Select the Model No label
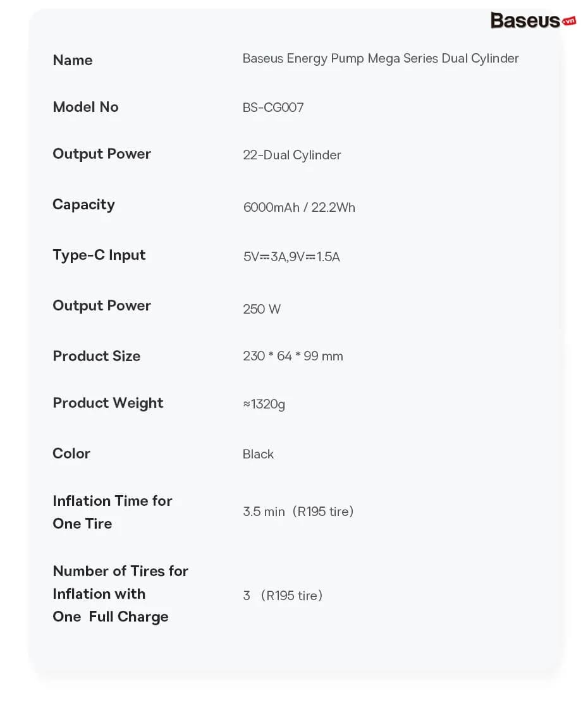This screenshot has width=588, height=724. (85, 107)
